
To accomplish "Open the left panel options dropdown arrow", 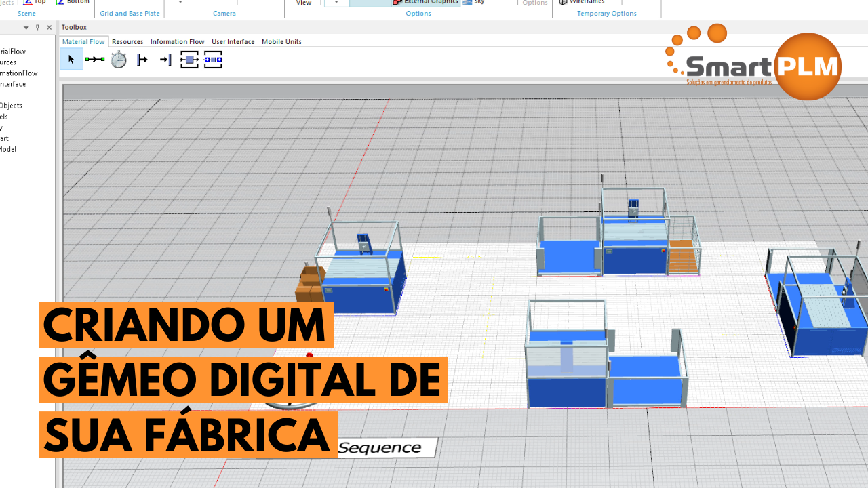I will (x=26, y=28).
